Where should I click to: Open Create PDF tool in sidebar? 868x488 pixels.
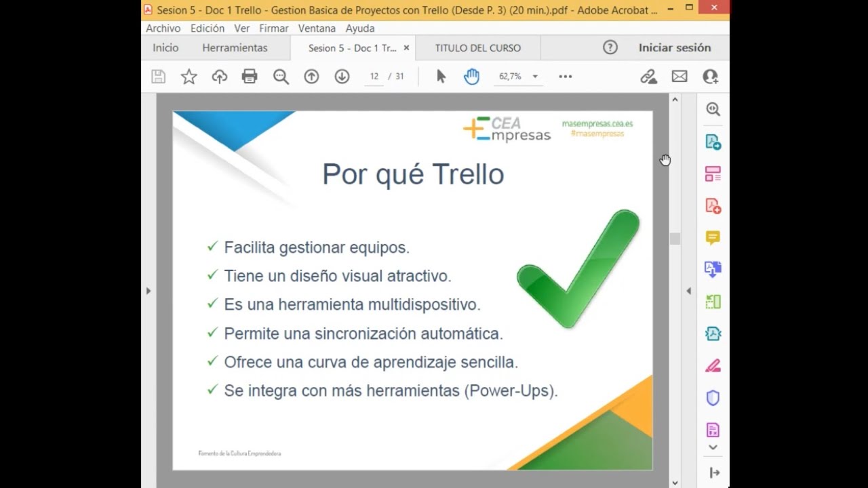click(x=713, y=205)
